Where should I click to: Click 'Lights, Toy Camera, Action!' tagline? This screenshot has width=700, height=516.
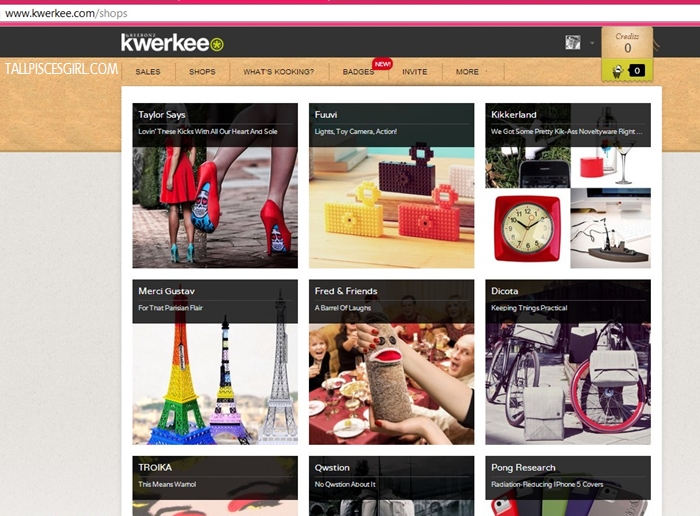point(356,132)
